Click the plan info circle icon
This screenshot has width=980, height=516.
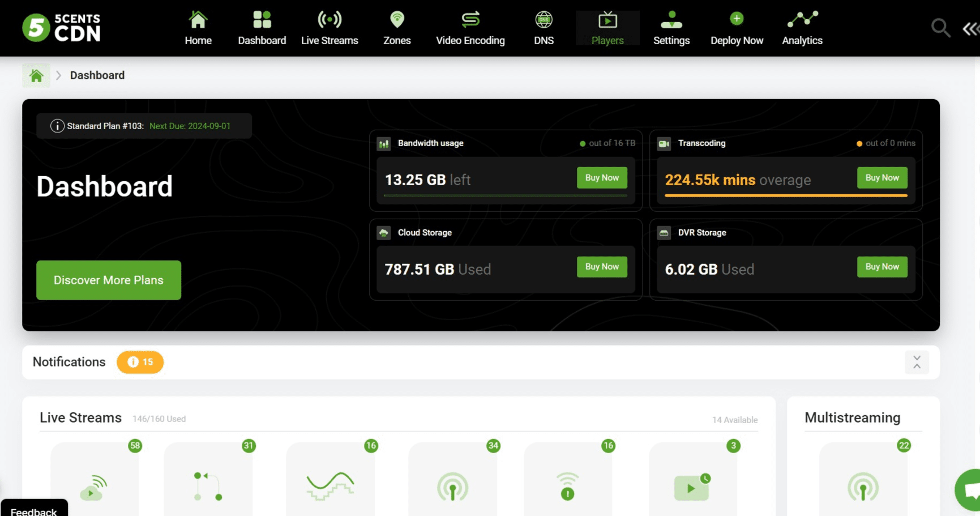pyautogui.click(x=57, y=126)
